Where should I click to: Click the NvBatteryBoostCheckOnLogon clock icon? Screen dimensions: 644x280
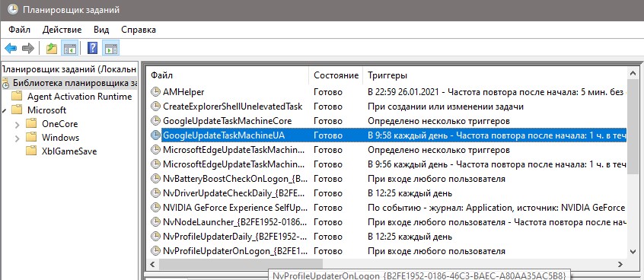[x=155, y=179]
